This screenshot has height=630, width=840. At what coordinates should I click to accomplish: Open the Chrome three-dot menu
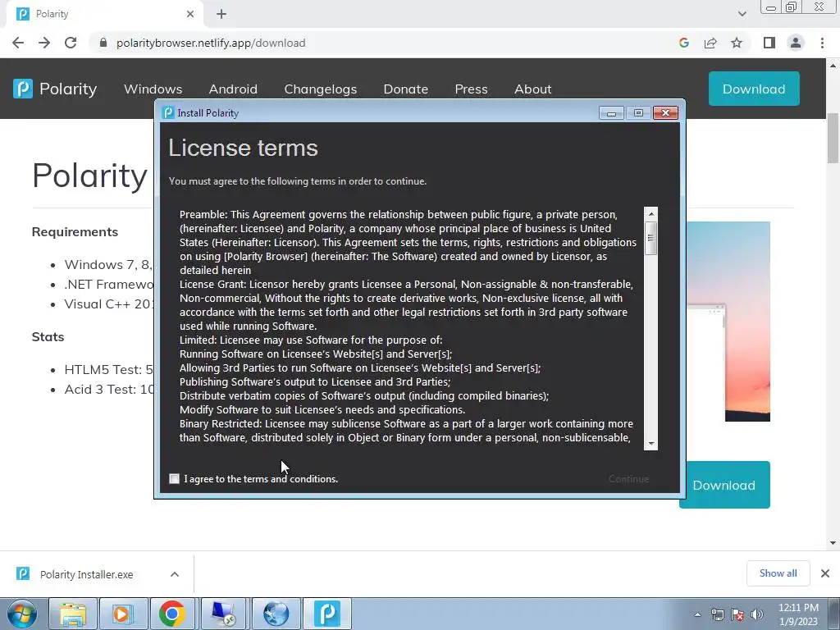[x=822, y=43]
